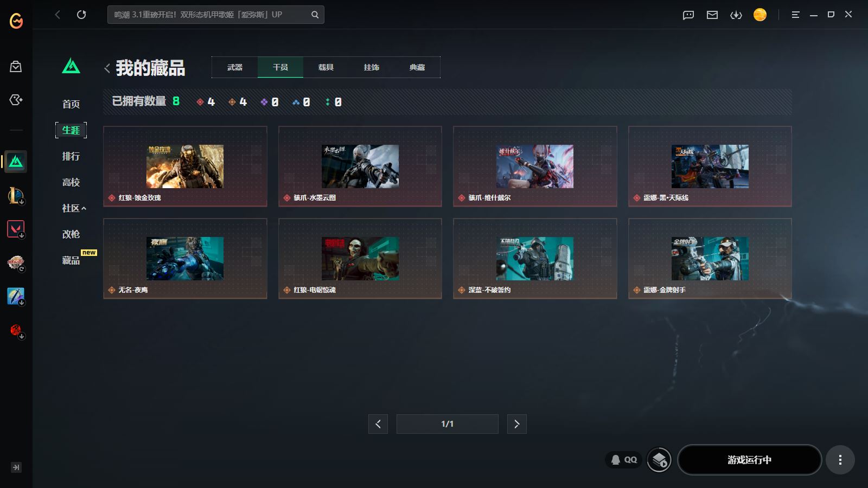Expand the 社区 menu section
The height and width of the screenshot is (488, 868).
click(74, 208)
